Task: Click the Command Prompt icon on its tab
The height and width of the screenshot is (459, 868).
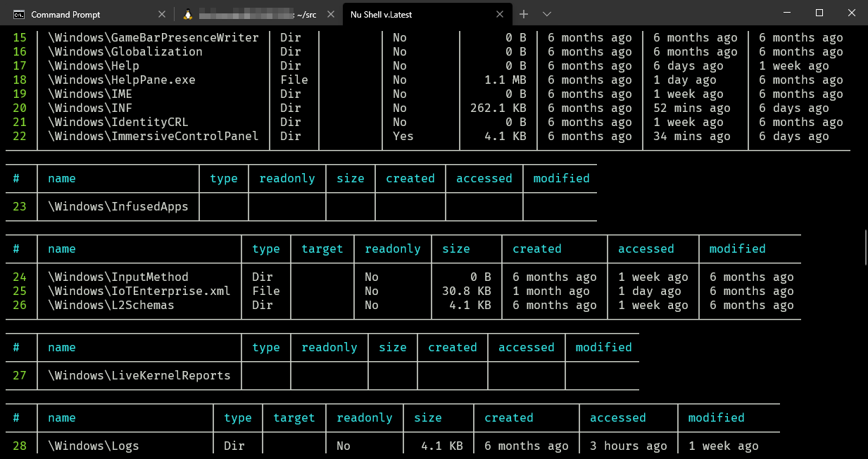Action: point(21,14)
